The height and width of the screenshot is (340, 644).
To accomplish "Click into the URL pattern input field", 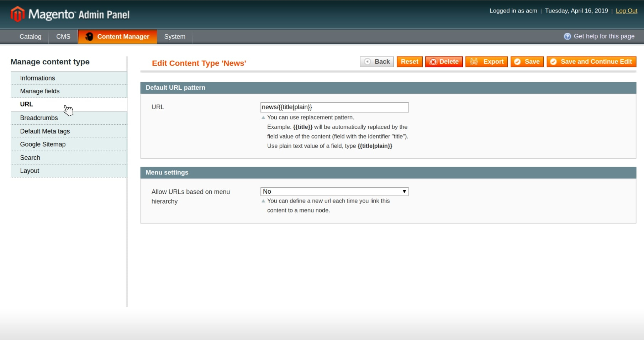I will pyautogui.click(x=334, y=107).
